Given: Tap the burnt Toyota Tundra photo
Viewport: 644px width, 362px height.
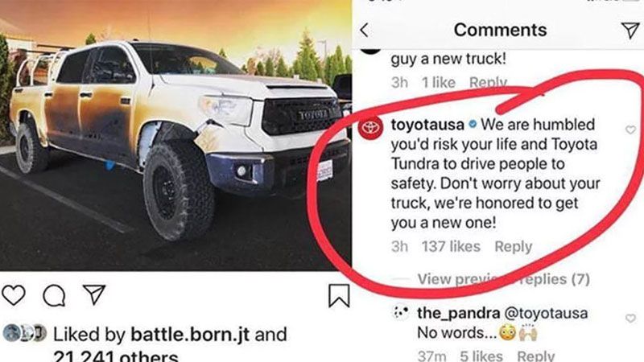Looking at the screenshot, I should tap(175, 135).
